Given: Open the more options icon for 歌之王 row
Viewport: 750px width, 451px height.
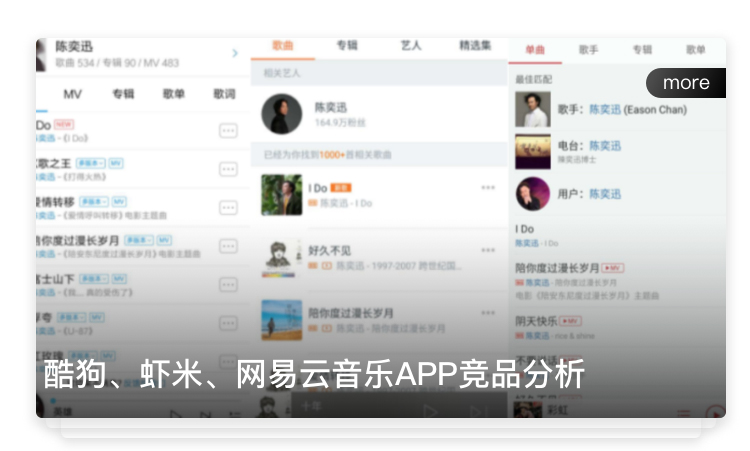Looking at the screenshot, I should click(228, 169).
